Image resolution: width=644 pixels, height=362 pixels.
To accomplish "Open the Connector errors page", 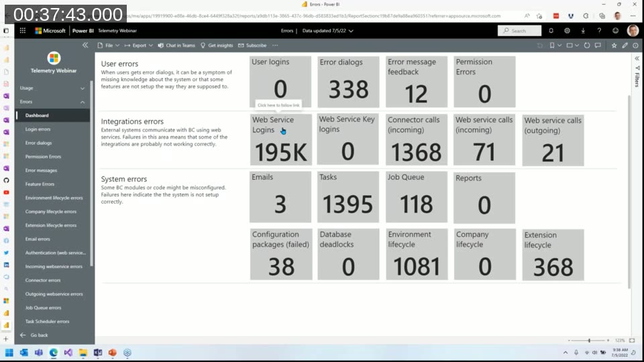I will [x=43, y=280].
